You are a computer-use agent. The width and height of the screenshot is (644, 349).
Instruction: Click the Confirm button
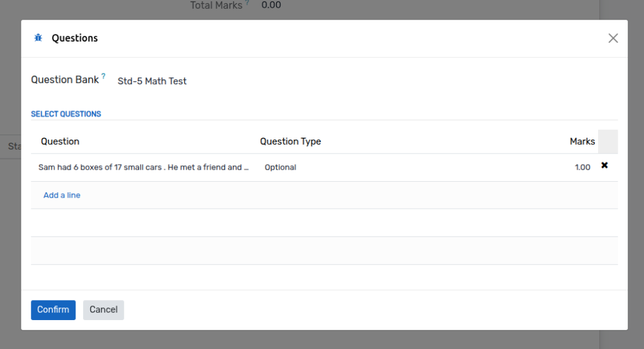point(53,309)
